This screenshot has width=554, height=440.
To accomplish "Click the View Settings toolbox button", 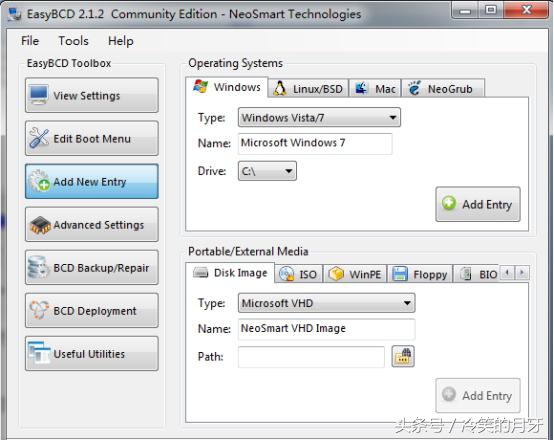I will 92,95.
